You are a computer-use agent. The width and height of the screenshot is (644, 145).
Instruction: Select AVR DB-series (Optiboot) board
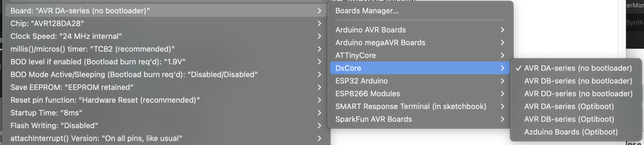tap(569, 119)
